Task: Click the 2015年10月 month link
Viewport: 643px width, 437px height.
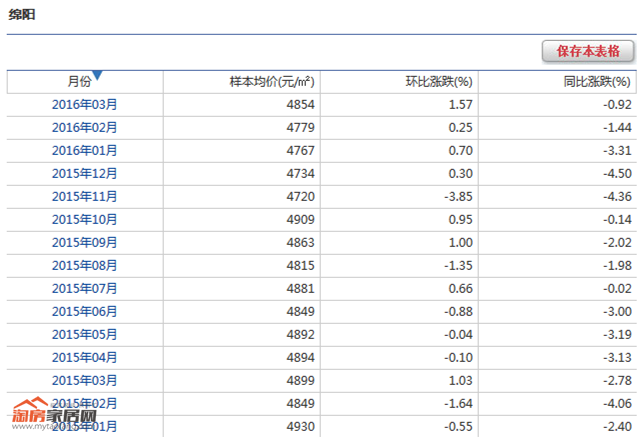Action: pos(84,220)
